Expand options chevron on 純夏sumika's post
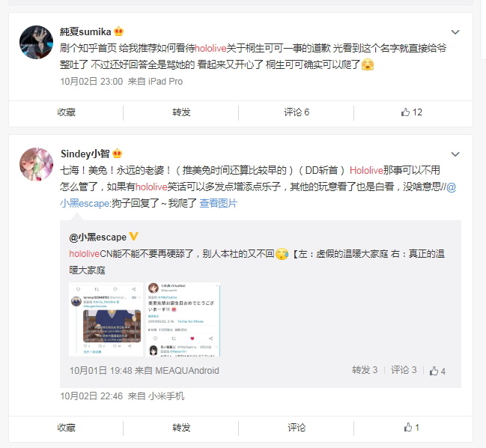This screenshot has width=486, height=448. (455, 32)
